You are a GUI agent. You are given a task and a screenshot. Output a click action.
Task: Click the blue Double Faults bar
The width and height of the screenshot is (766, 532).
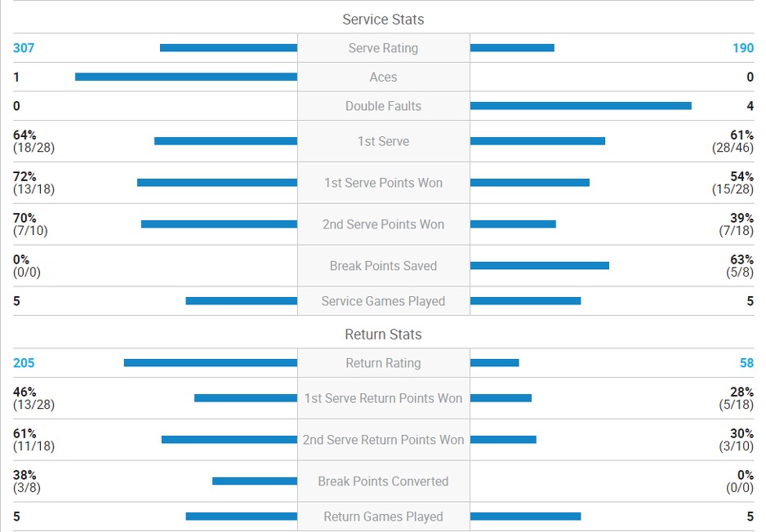[x=581, y=106]
